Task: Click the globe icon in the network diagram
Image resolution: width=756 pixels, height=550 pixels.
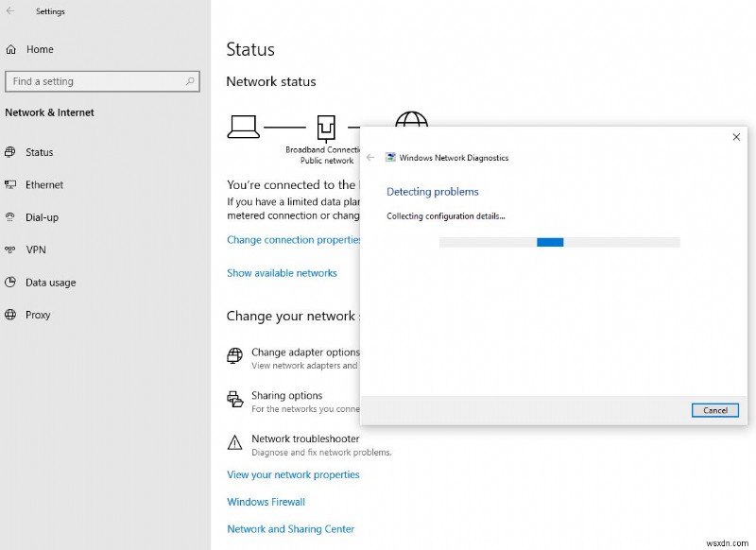Action: [x=413, y=120]
